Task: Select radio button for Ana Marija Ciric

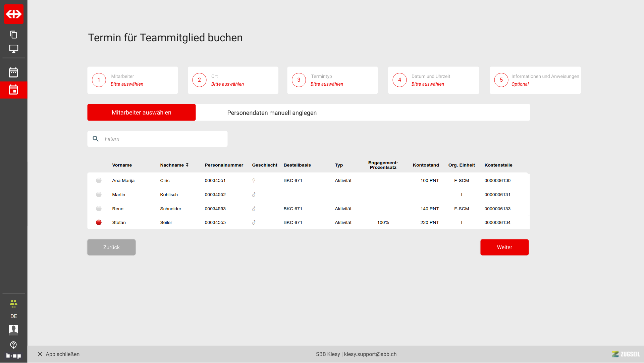Action: (x=99, y=181)
